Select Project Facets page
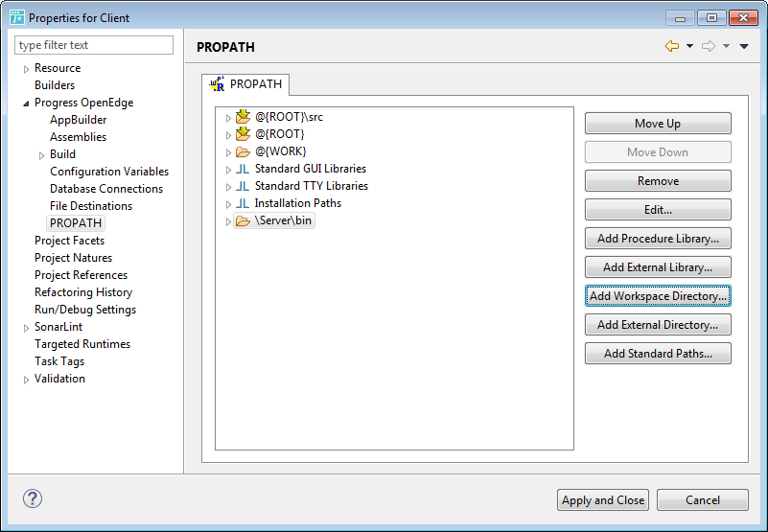The height and width of the screenshot is (532, 768). pos(70,241)
